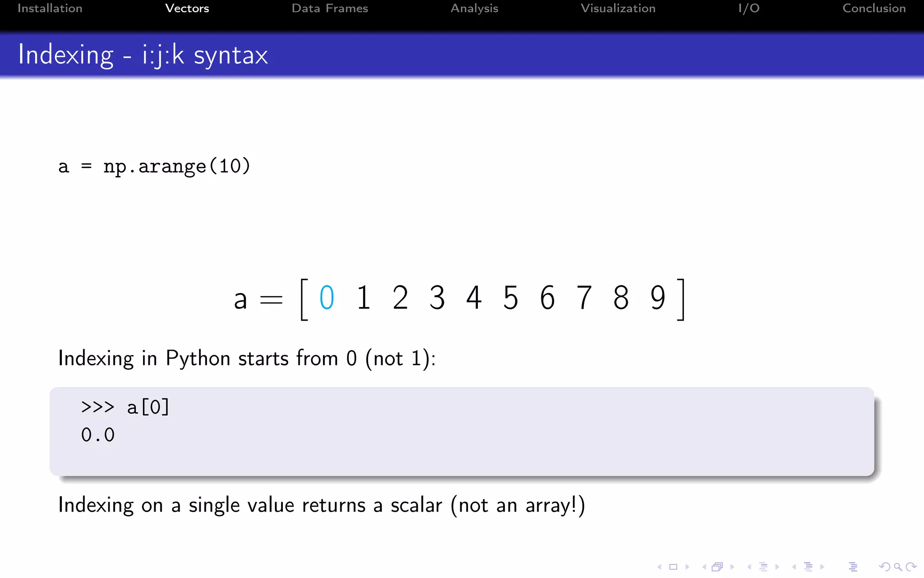Image resolution: width=924 pixels, height=578 pixels.
Task: Open the Installation section
Action: click(50, 8)
